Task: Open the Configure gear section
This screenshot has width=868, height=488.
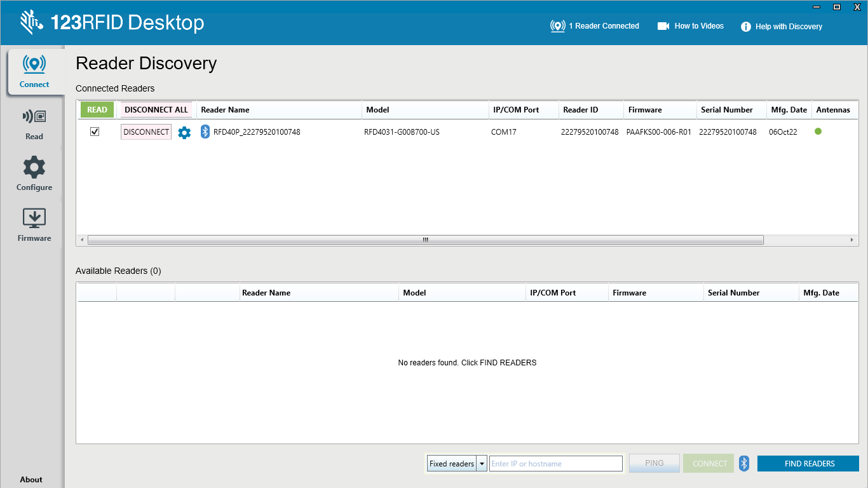Action: 34,174
